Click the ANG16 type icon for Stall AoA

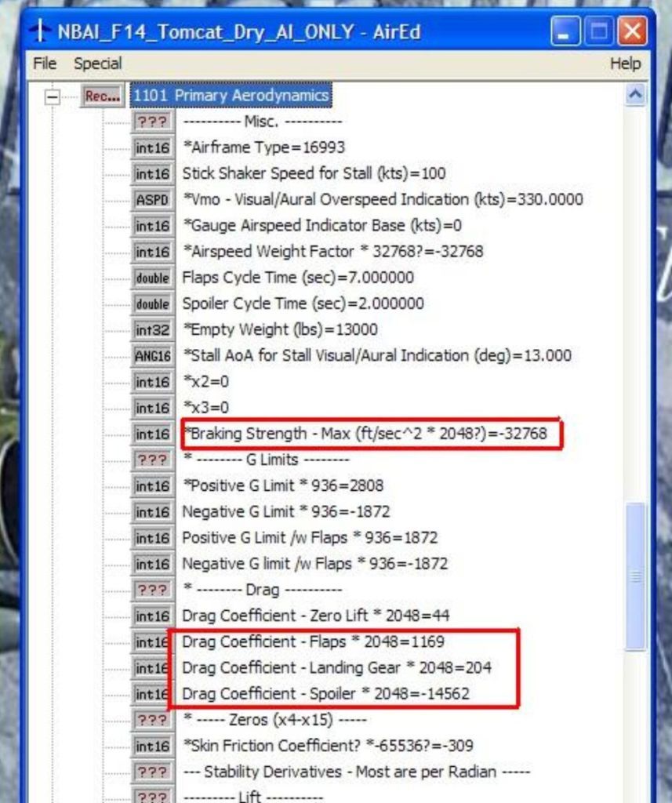coord(152,356)
